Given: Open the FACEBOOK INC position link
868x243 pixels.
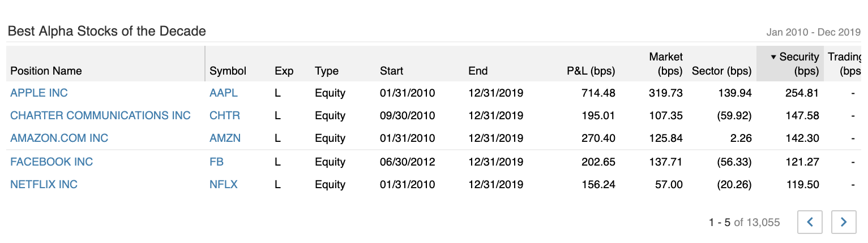Looking at the screenshot, I should tap(52, 162).
